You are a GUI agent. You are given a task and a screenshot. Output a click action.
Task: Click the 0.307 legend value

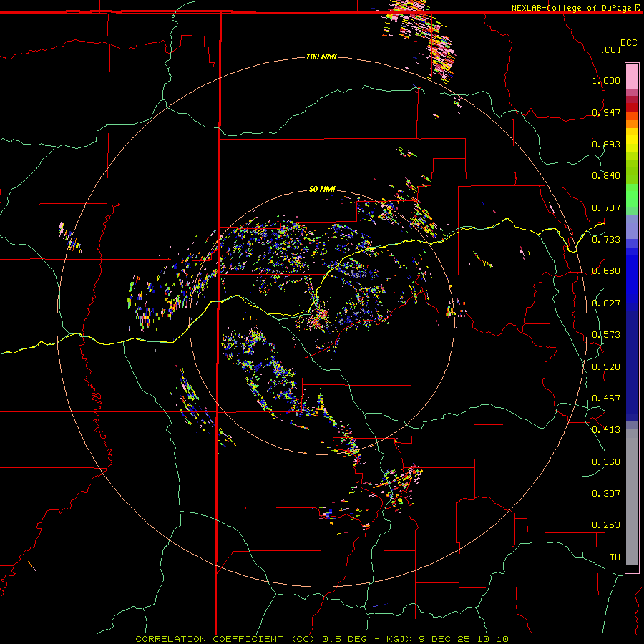point(606,494)
